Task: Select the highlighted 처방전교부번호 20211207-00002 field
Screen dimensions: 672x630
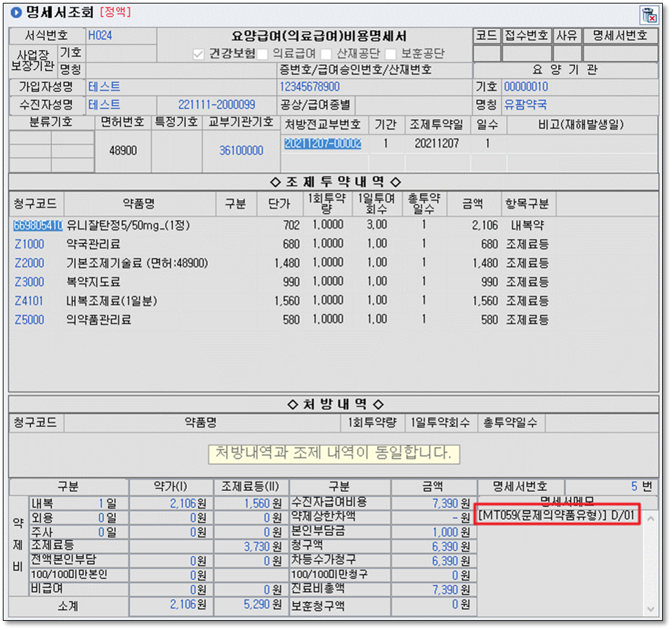Action: [x=322, y=143]
